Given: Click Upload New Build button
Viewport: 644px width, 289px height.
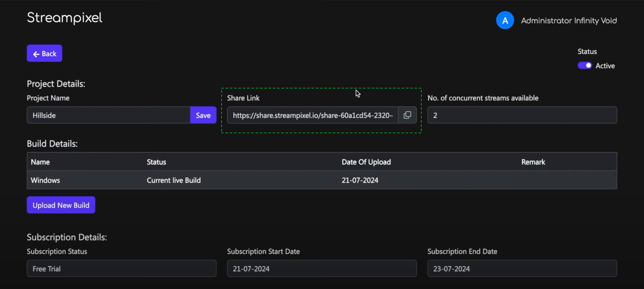Looking at the screenshot, I should coord(61,205).
